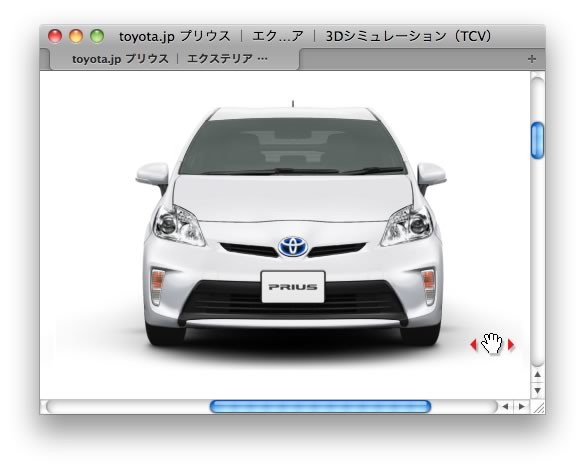This screenshot has width=585, height=469.
Task: Click the scroll up arrow
Action: (x=537, y=374)
